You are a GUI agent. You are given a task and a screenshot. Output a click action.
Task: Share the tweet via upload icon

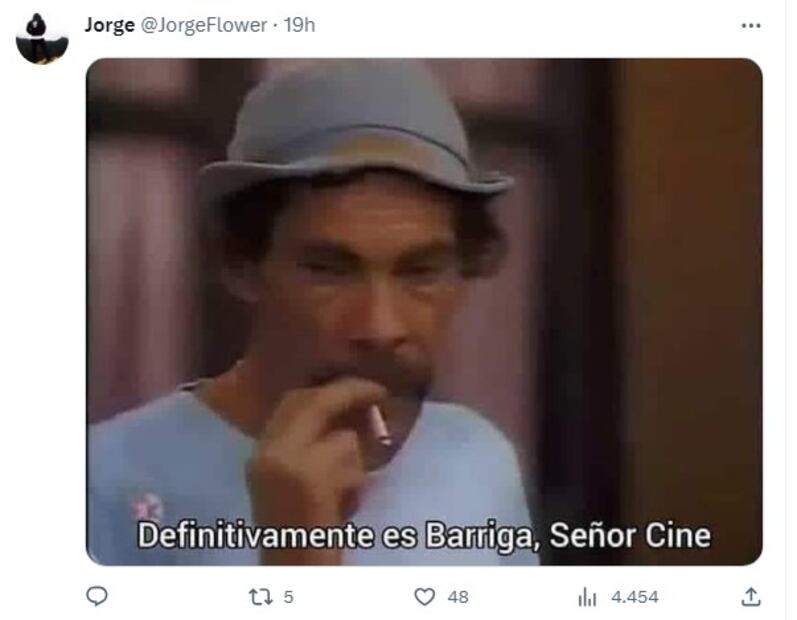pos(751,596)
